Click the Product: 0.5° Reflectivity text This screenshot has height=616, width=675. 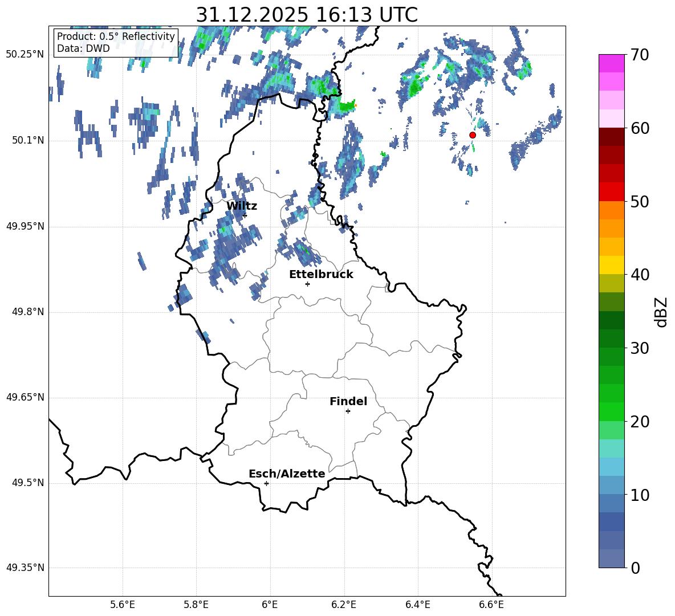116,36
